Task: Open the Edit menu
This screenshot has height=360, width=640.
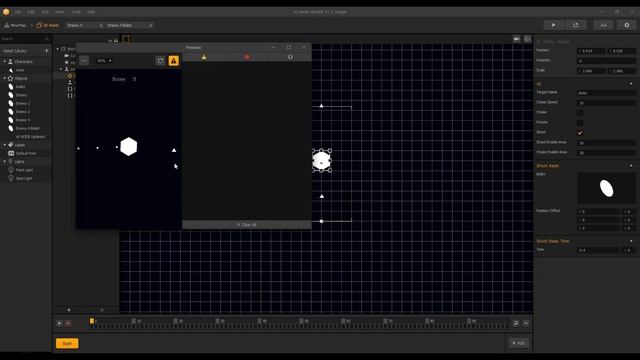Action: tap(31, 12)
